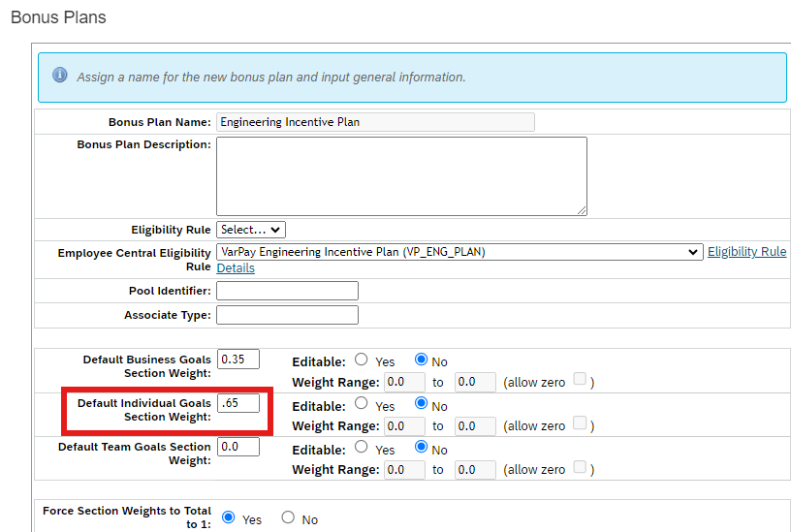The image size is (791, 532).
Task: Click Individual Goals Weight Range minimum field
Action: pyautogui.click(x=404, y=426)
